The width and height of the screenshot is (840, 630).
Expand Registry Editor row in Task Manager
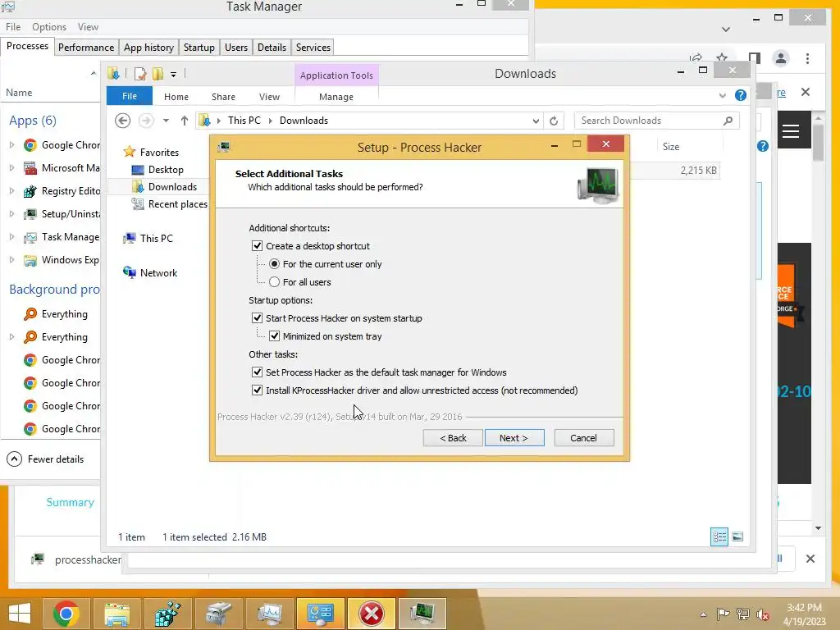(11, 190)
